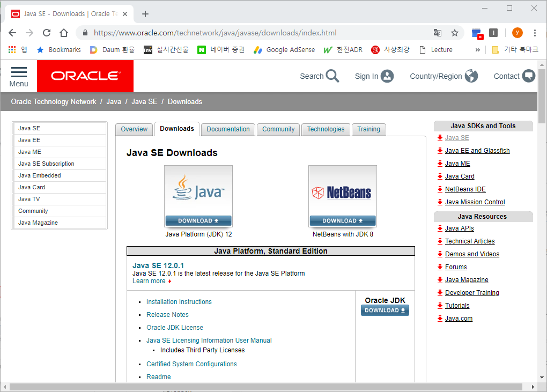Expand hidden bookmarks overflow chevron
The height and width of the screenshot is (392, 547).
tap(478, 50)
